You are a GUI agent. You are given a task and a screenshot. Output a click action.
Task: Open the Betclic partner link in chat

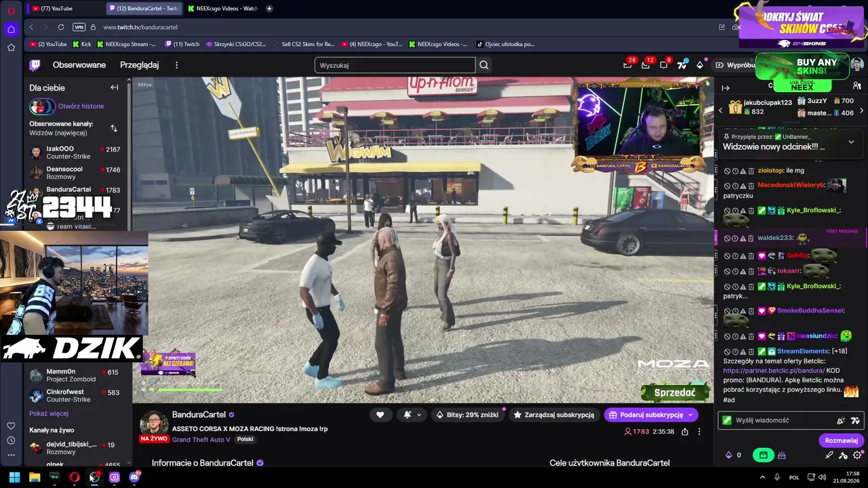774,371
